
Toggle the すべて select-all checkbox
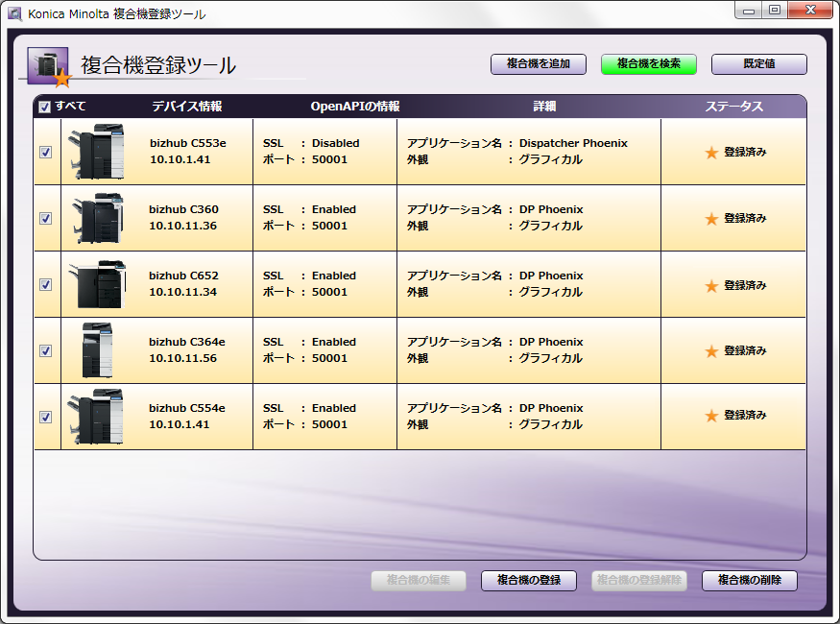45,107
